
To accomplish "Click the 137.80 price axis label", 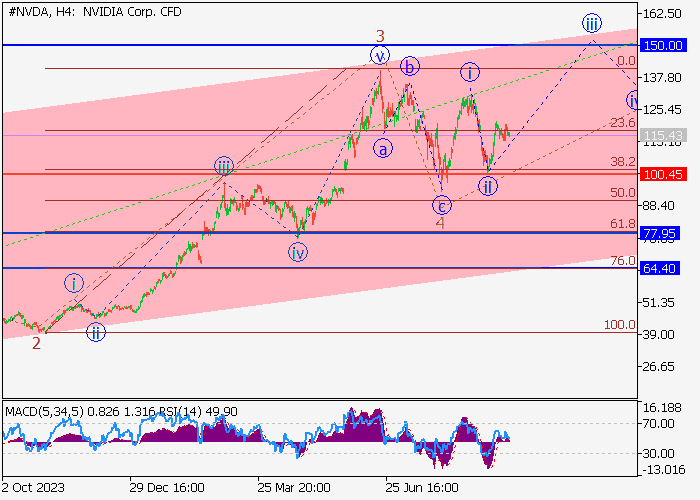I will (662, 78).
